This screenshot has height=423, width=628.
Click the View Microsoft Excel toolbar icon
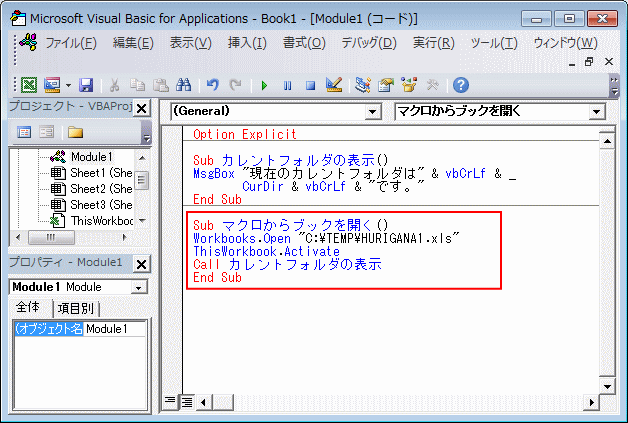(29, 85)
